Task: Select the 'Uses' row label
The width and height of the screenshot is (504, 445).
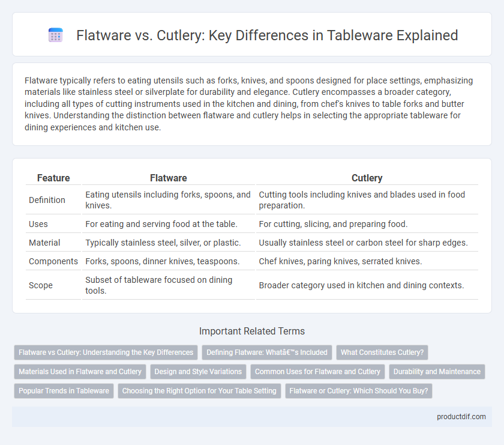Action: [x=38, y=224]
